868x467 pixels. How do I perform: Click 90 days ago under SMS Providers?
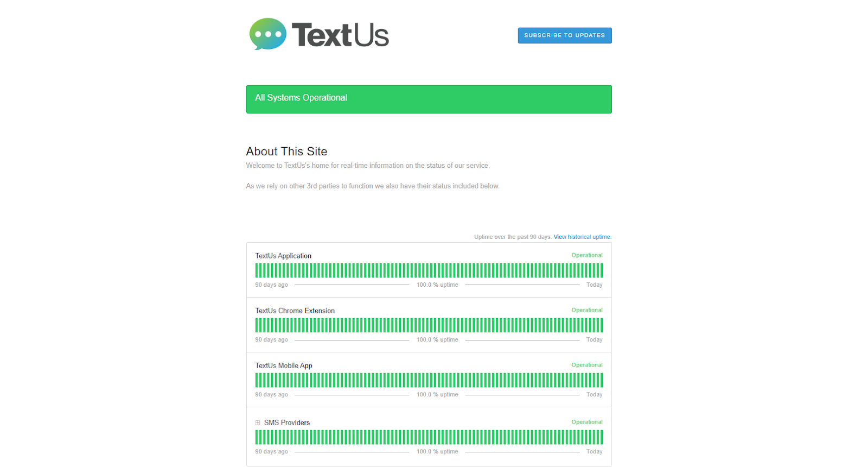271,451
